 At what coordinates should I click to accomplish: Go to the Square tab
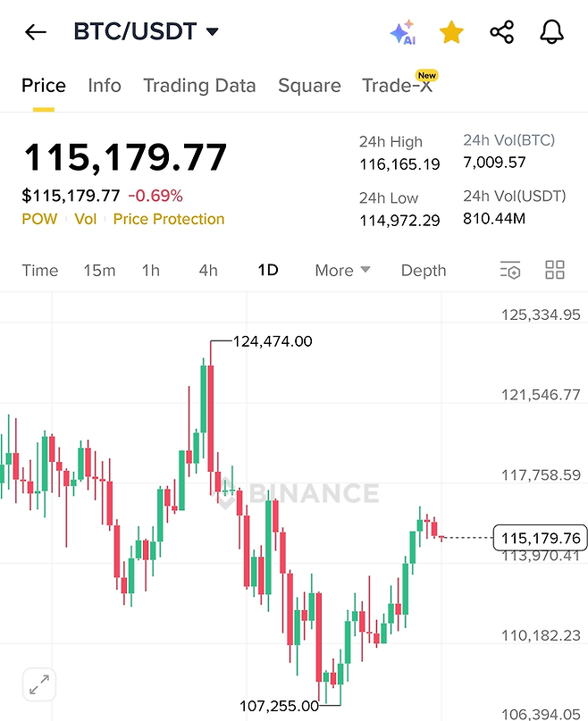[x=309, y=86]
